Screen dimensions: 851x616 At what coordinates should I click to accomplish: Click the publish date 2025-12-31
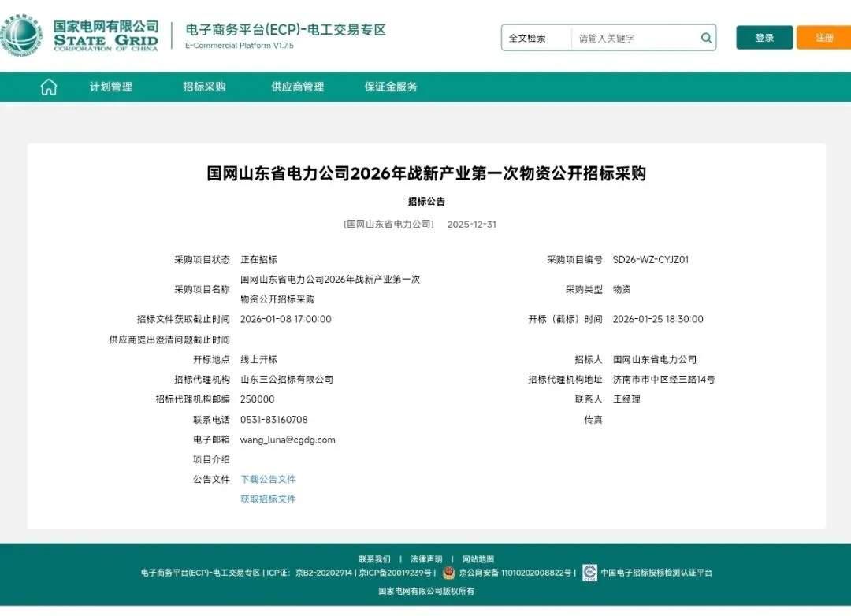[x=472, y=225]
